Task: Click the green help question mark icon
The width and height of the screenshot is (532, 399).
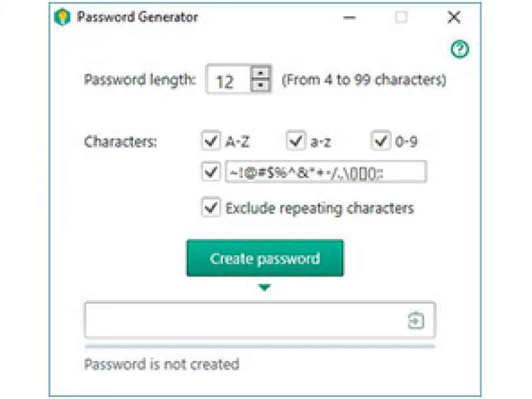Action: (460, 49)
